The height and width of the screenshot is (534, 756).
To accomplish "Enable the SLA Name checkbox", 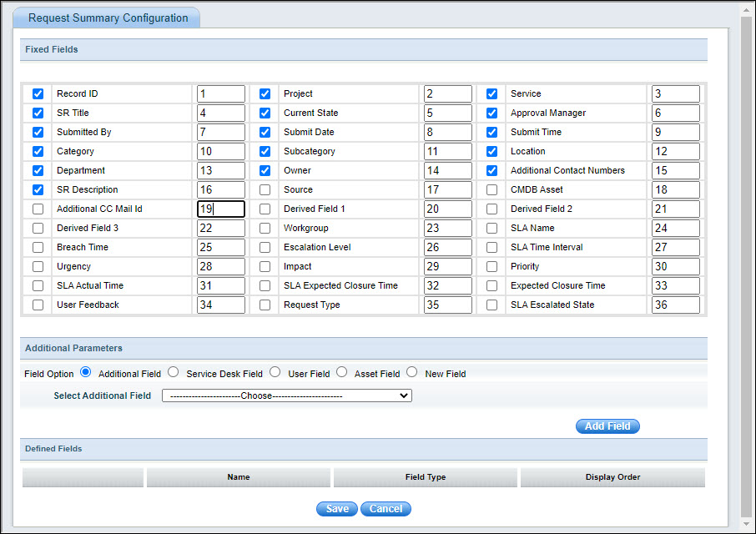I will point(491,229).
